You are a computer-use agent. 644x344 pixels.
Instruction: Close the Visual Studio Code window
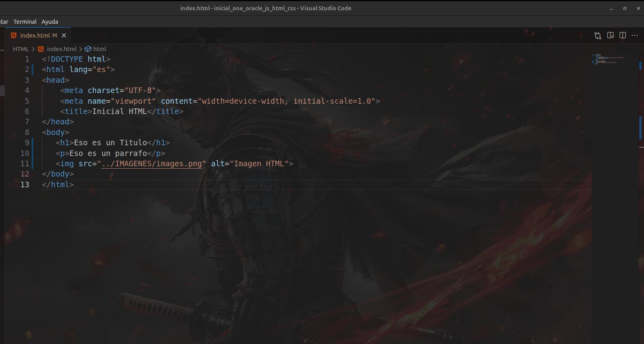pyautogui.click(x=638, y=8)
